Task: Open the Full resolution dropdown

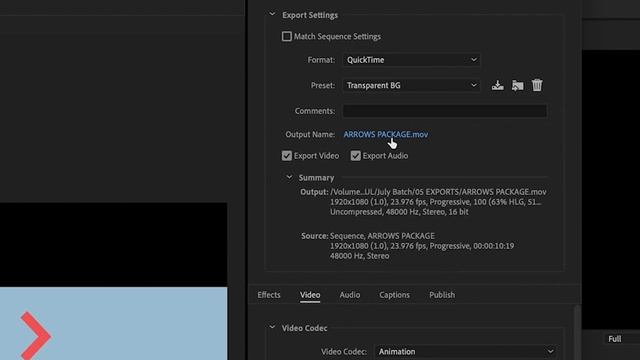Action: tap(620, 339)
